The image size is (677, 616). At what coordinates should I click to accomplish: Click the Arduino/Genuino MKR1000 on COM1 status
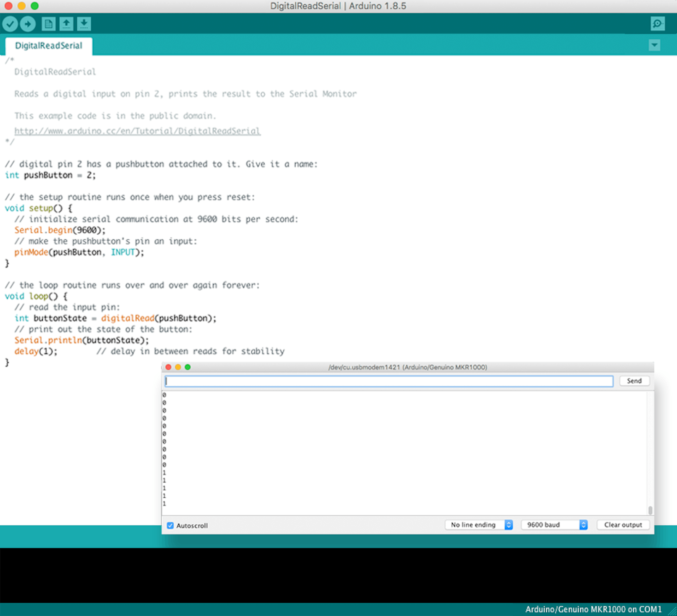593,609
